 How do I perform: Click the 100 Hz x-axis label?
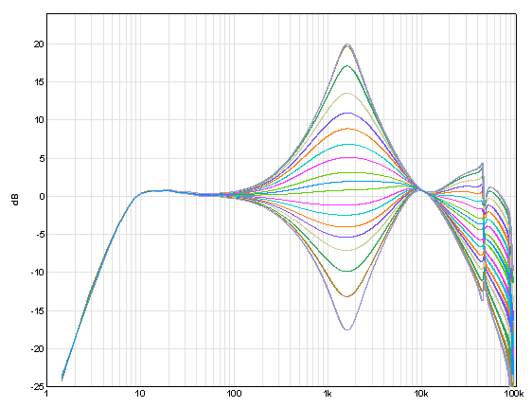[234, 394]
